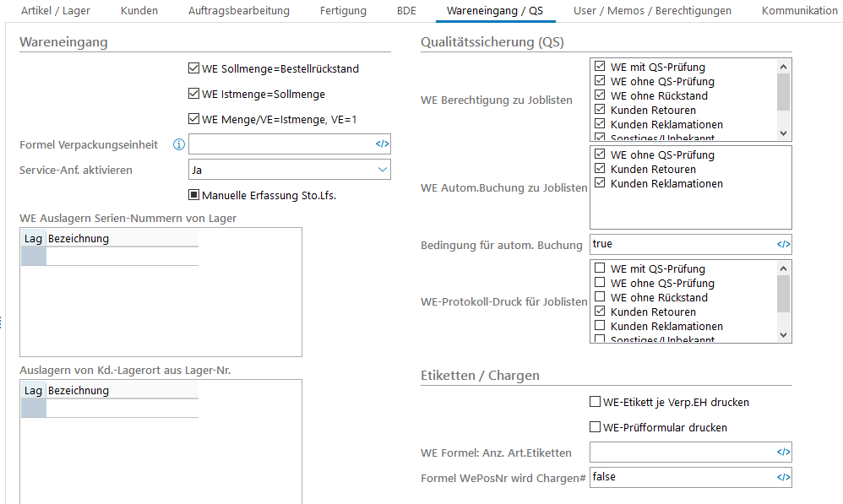Enable WE-Etikett je Verp.EH drucken
Image resolution: width=843 pixels, height=504 pixels.
click(595, 403)
